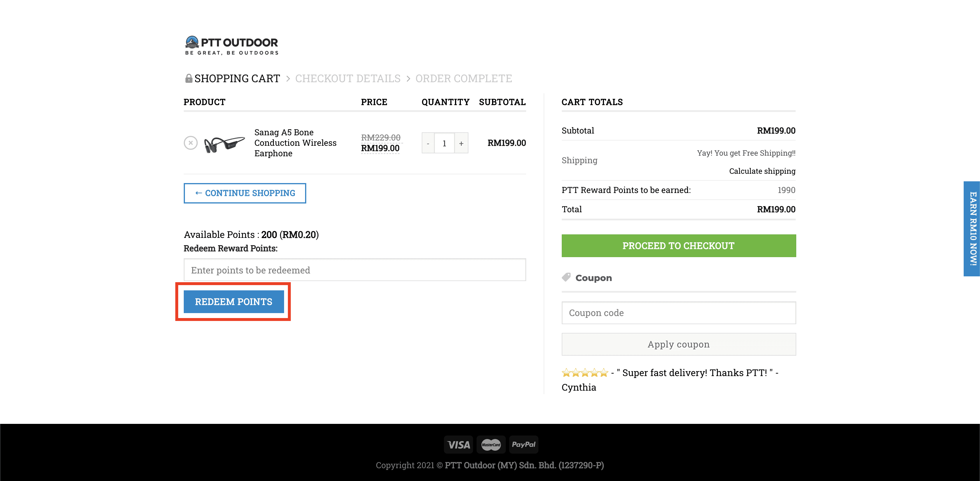Click the RM199.00 total amount
The image size is (980, 481).
click(x=776, y=210)
